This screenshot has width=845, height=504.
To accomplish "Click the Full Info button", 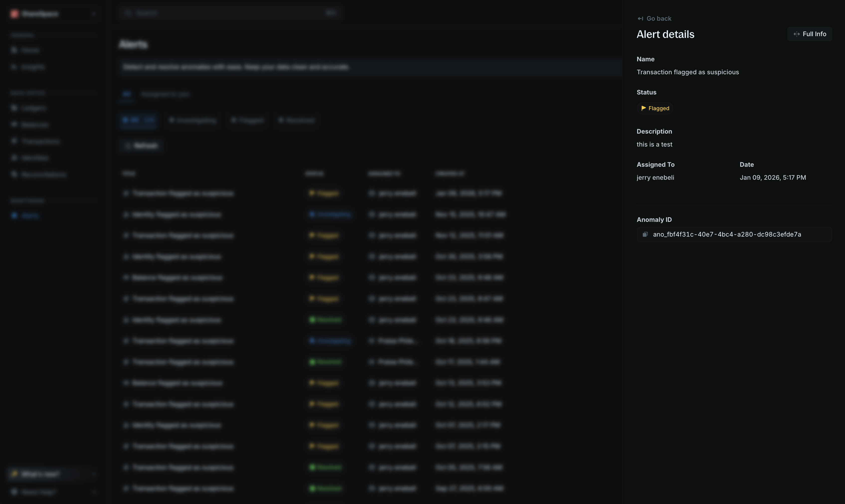I will 809,34.
